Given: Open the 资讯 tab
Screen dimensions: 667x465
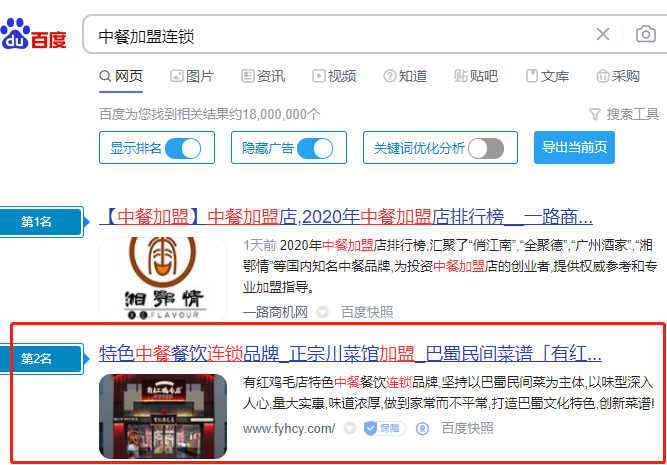Looking at the screenshot, I should 263,76.
